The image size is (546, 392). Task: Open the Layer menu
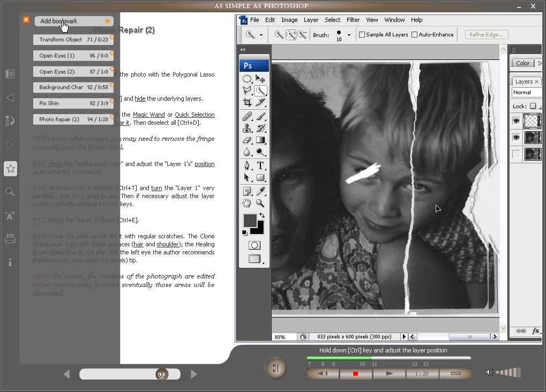(311, 20)
